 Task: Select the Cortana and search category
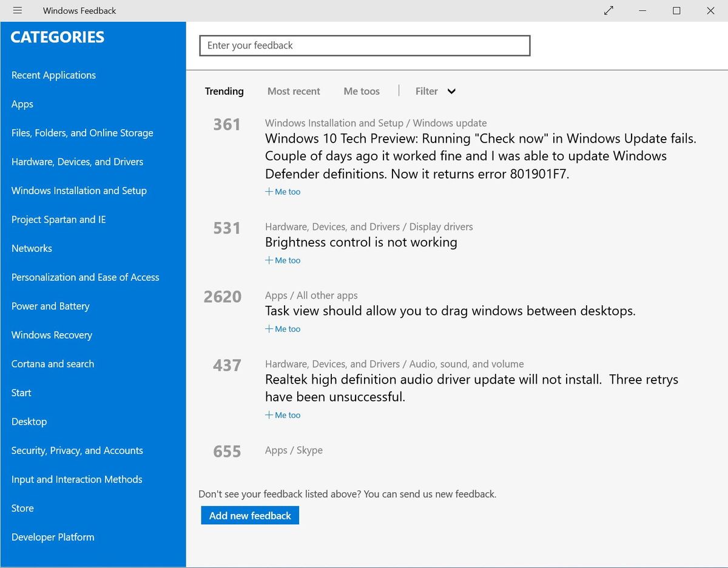click(52, 363)
